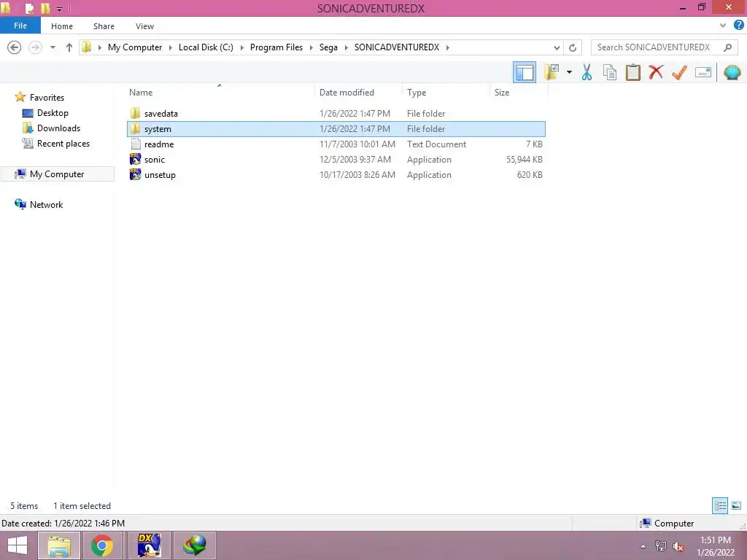The width and height of the screenshot is (747, 560).
Task: Copy the selected item with copy icon
Action: [x=610, y=72]
